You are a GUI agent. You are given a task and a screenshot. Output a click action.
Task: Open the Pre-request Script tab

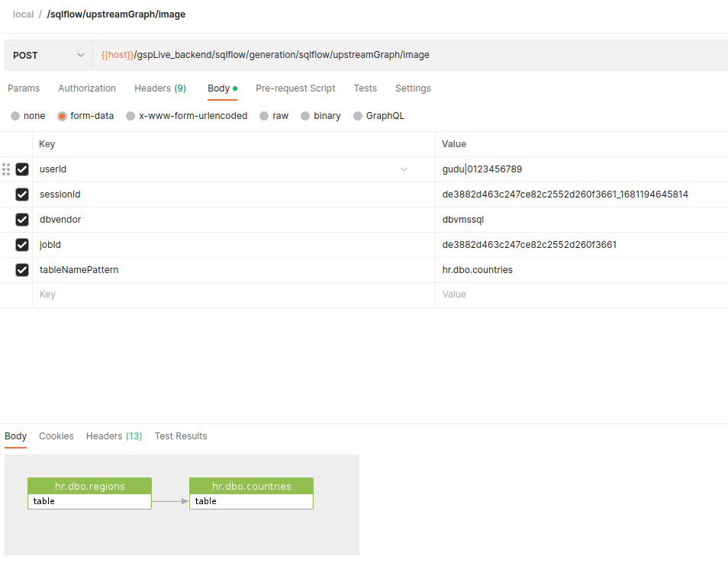295,88
